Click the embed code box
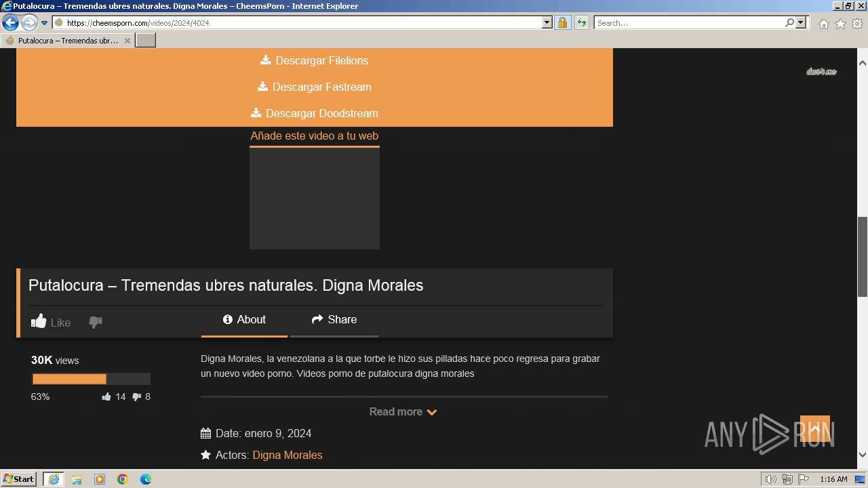The image size is (868, 488). tap(315, 198)
